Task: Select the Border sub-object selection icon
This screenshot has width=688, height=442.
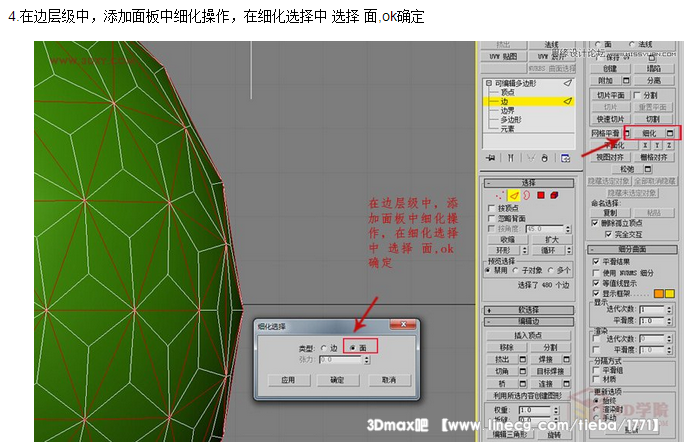Action: pyautogui.click(x=527, y=195)
